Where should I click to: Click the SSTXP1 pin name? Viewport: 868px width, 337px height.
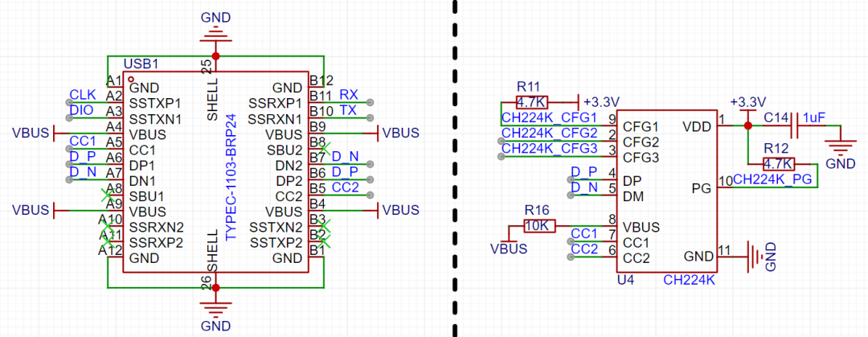click(156, 102)
